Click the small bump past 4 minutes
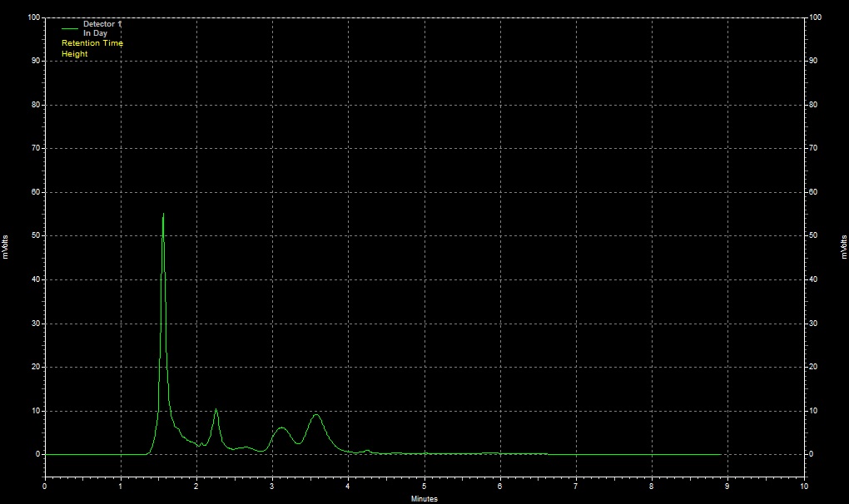The height and width of the screenshot is (504, 849). pyautogui.click(x=367, y=450)
